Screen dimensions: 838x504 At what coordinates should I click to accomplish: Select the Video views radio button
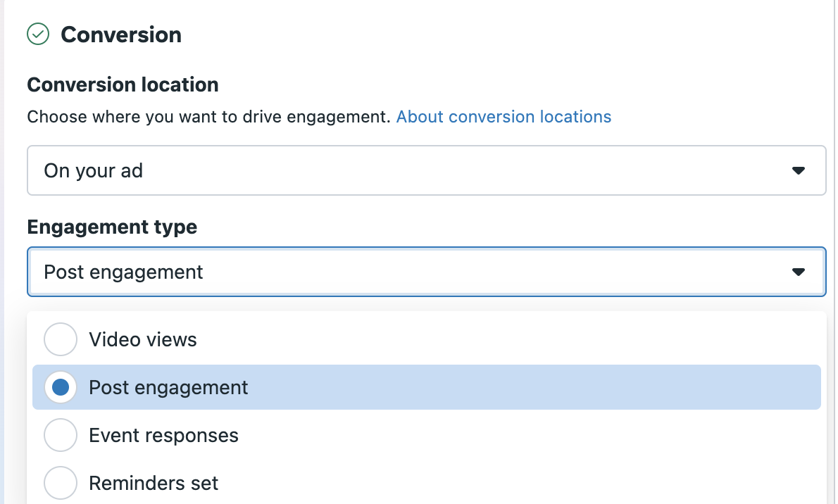pos(61,339)
